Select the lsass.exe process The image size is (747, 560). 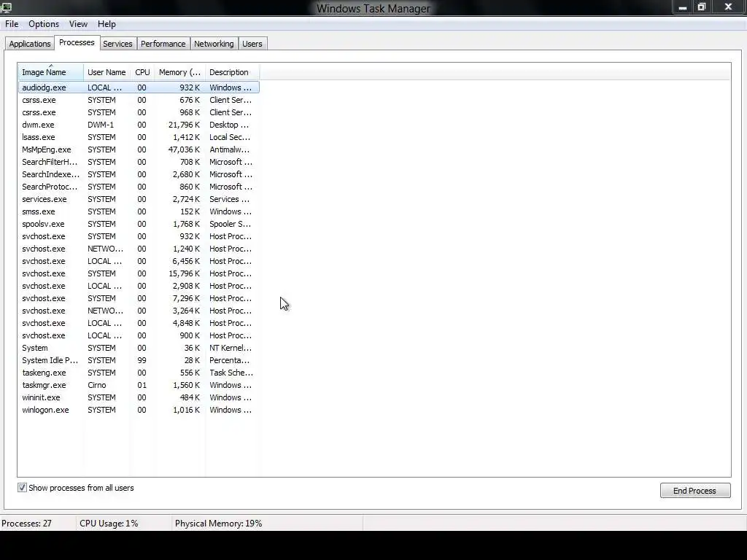(139, 137)
